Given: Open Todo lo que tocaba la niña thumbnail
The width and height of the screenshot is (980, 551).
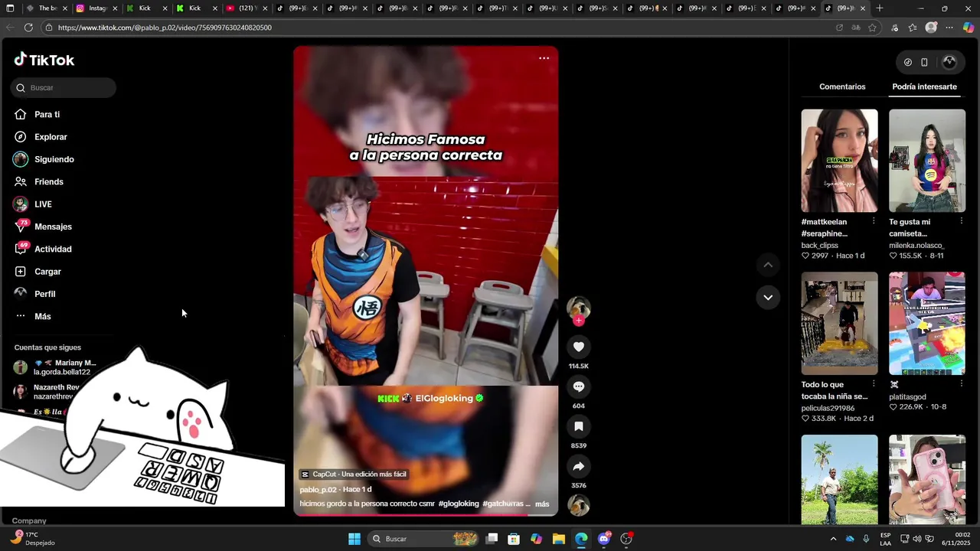Looking at the screenshot, I should point(839,323).
